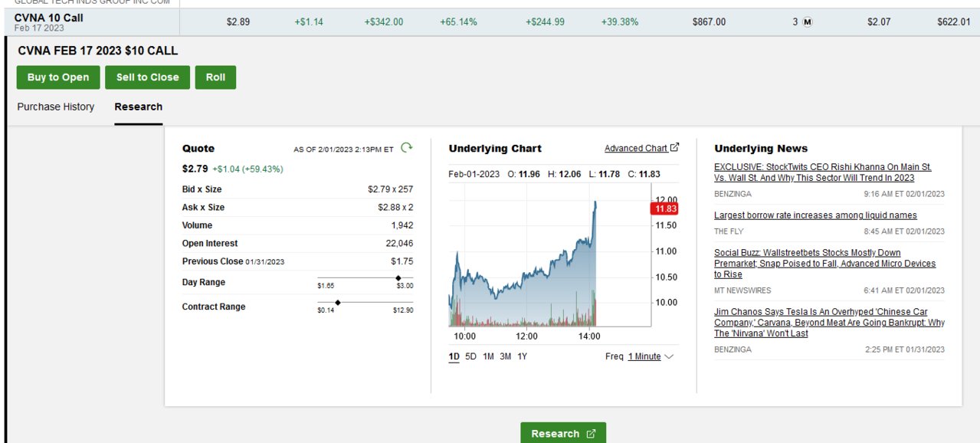Click the Open Interest value 22,046
The image size is (980, 443).
(x=399, y=243)
